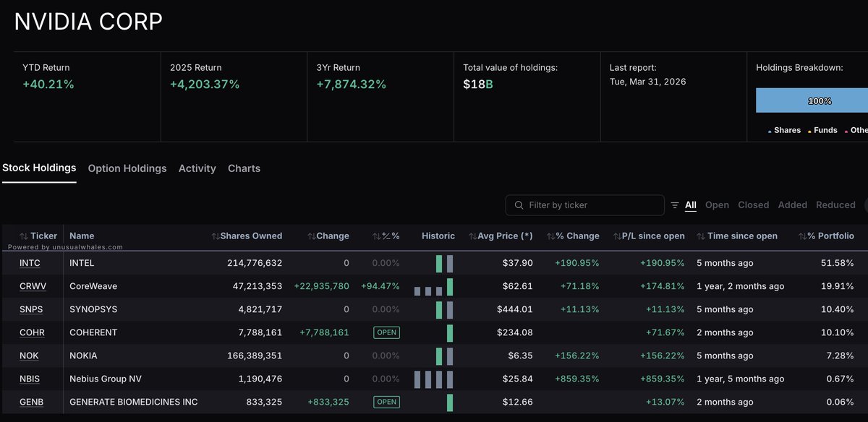Switch to the Activity tab
868x422 pixels.
197,168
